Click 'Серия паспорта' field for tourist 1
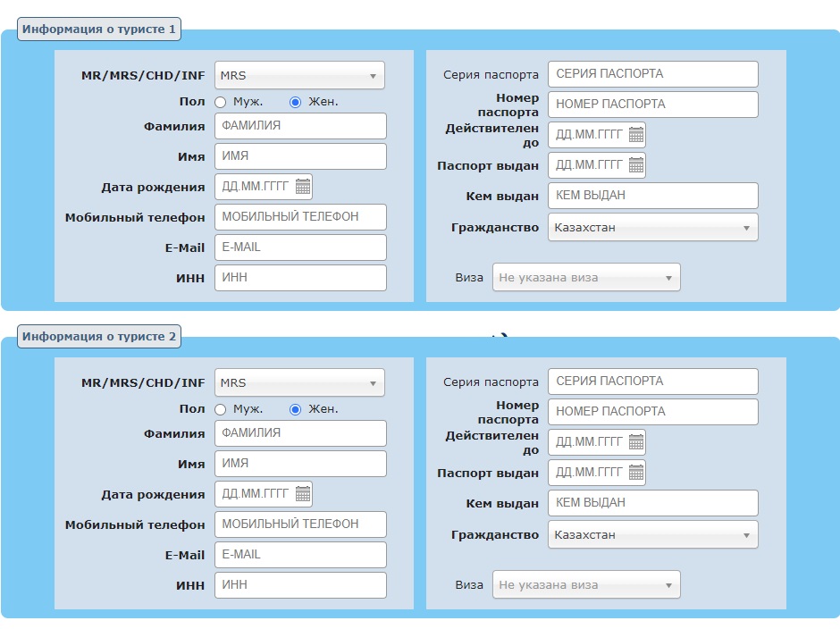The height and width of the screenshot is (629, 840). coord(652,74)
